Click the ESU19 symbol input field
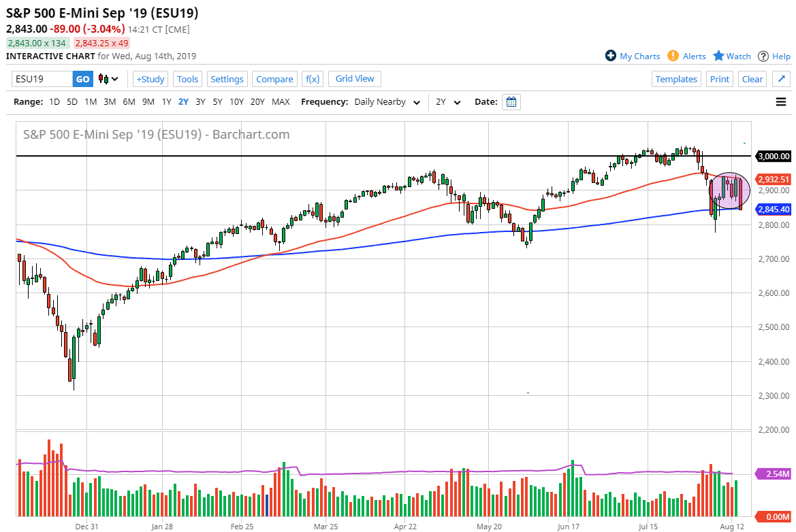The height and width of the screenshot is (532, 796). [41, 79]
